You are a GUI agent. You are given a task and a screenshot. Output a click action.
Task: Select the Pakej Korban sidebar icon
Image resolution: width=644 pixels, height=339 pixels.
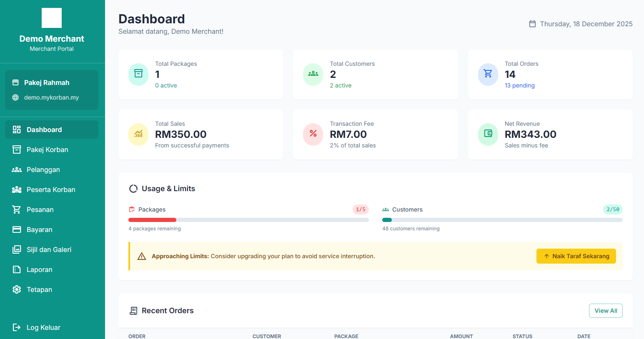17,150
